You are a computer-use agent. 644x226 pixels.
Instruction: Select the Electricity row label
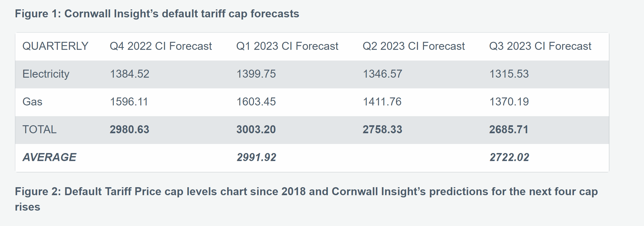[x=46, y=74]
